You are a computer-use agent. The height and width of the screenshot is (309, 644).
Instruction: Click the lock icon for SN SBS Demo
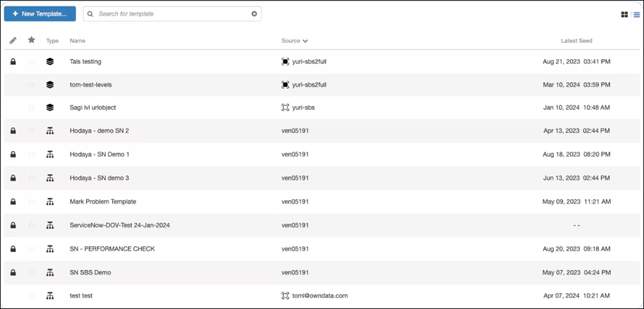[13, 272]
